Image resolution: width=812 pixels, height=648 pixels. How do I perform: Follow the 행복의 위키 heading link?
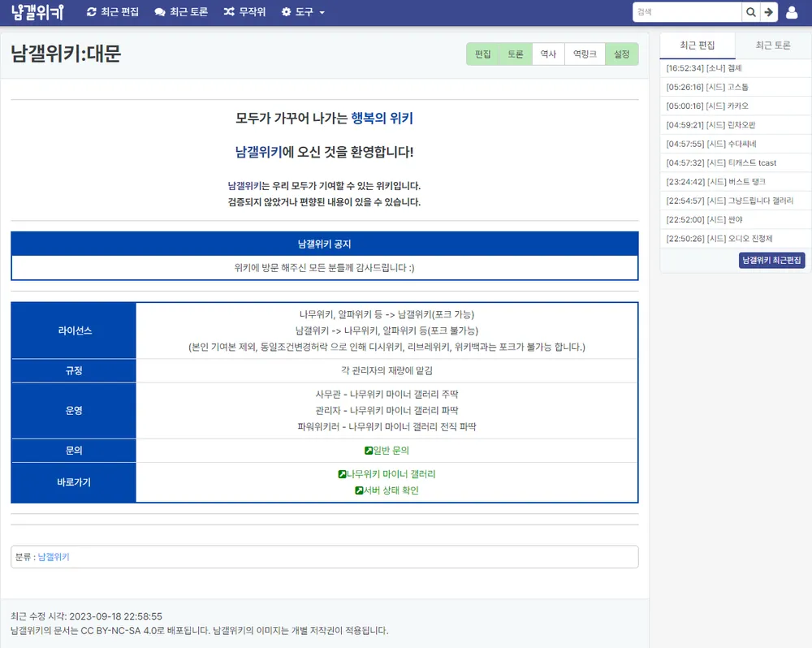click(382, 118)
